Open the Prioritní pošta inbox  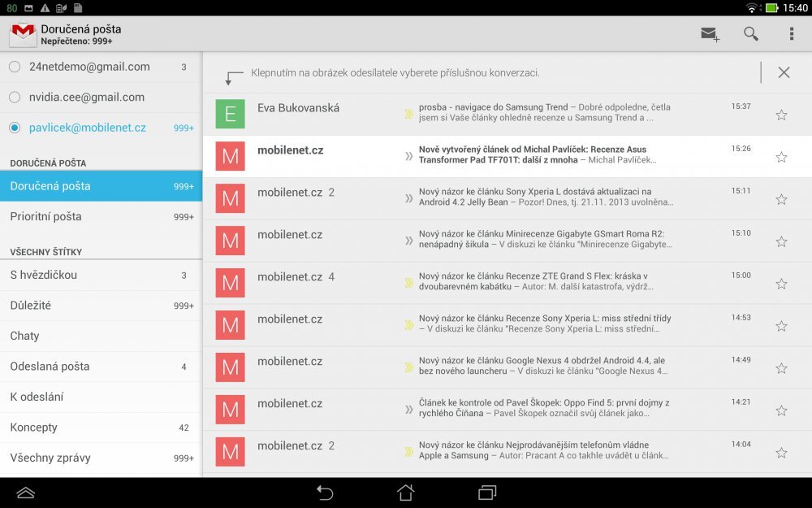[x=57, y=216]
